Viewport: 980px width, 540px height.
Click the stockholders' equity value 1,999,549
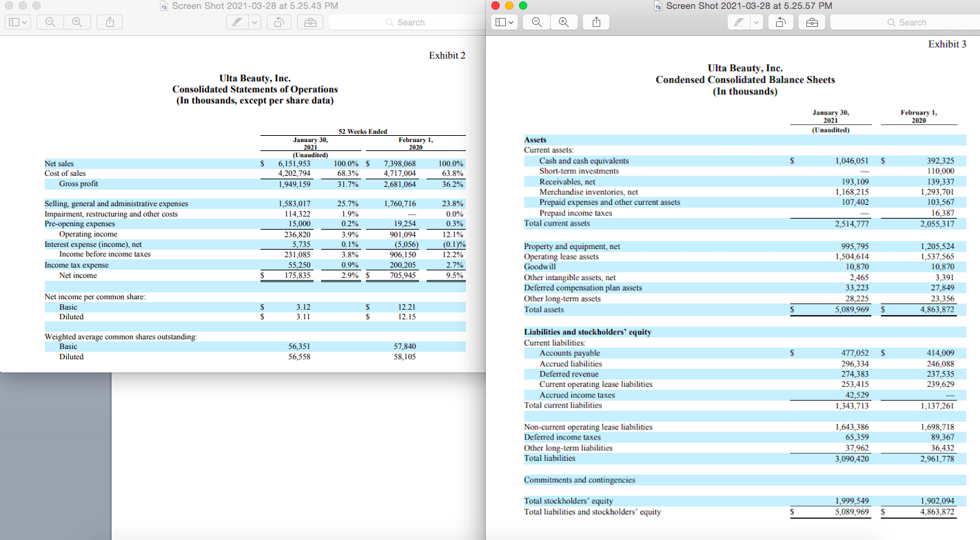tap(852, 501)
